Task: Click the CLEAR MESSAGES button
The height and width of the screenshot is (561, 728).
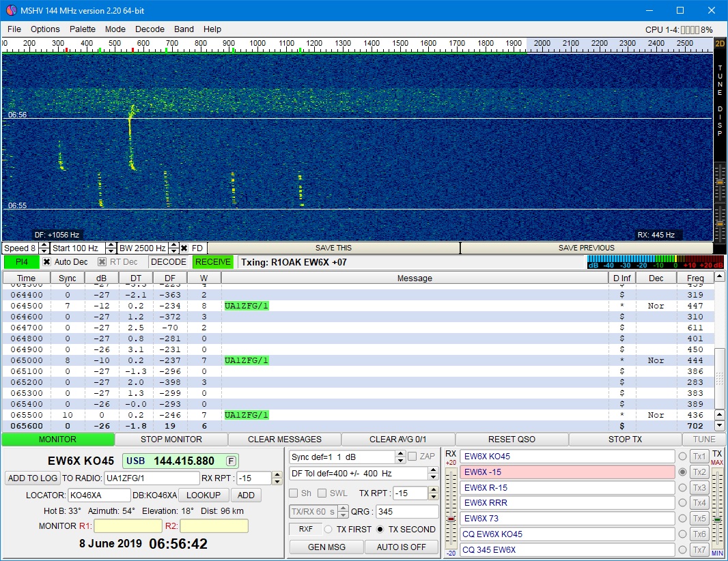Action: [284, 440]
